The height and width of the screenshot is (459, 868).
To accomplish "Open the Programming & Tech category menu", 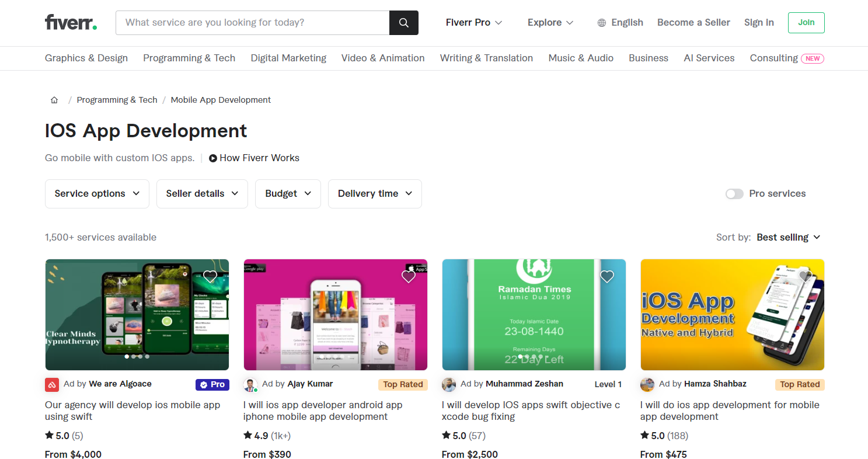I will point(189,58).
